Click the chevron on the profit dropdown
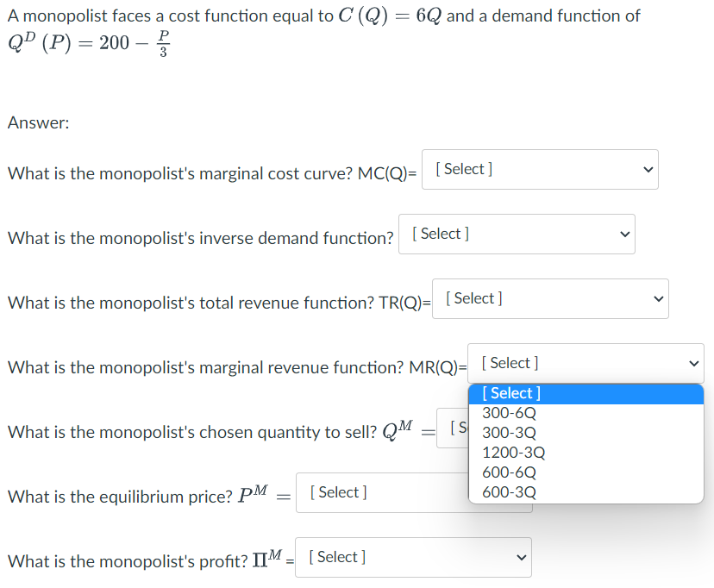The height and width of the screenshot is (588, 714). pyautogui.click(x=520, y=557)
